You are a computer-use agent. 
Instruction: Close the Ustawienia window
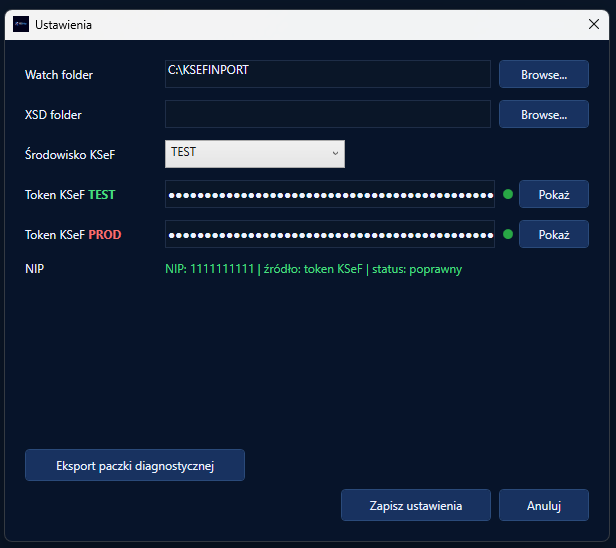click(593, 24)
